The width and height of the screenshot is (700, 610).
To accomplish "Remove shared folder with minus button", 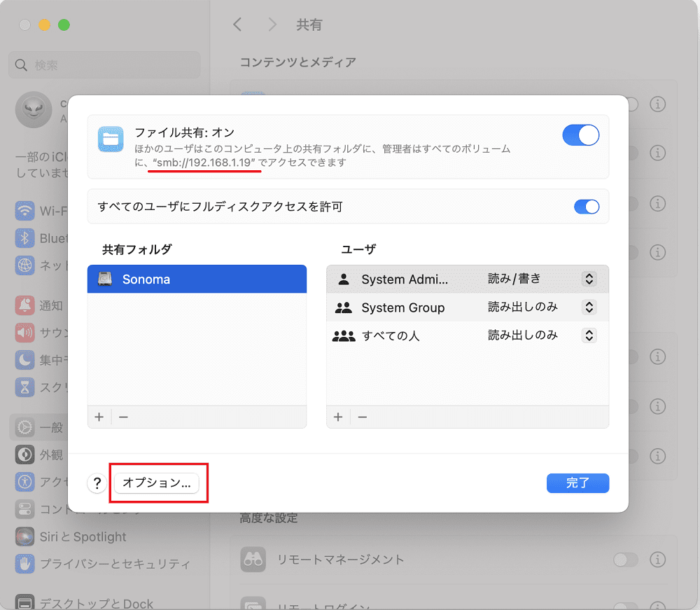I will click(123, 417).
